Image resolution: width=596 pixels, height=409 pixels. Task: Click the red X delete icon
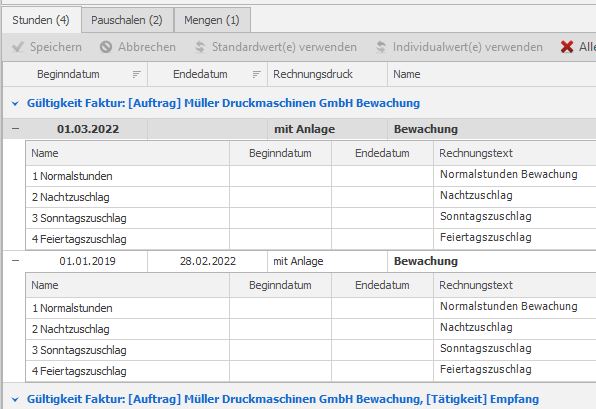coord(567,47)
